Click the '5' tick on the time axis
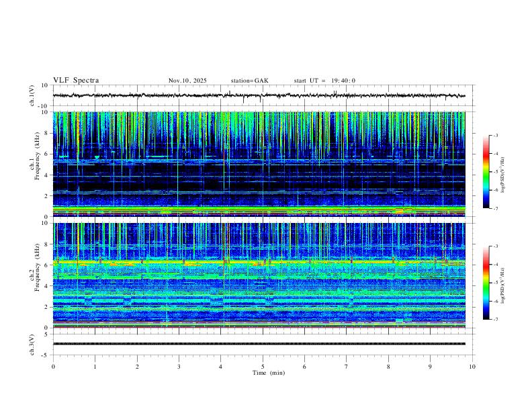This screenshot has width=532, height=411. (263, 367)
